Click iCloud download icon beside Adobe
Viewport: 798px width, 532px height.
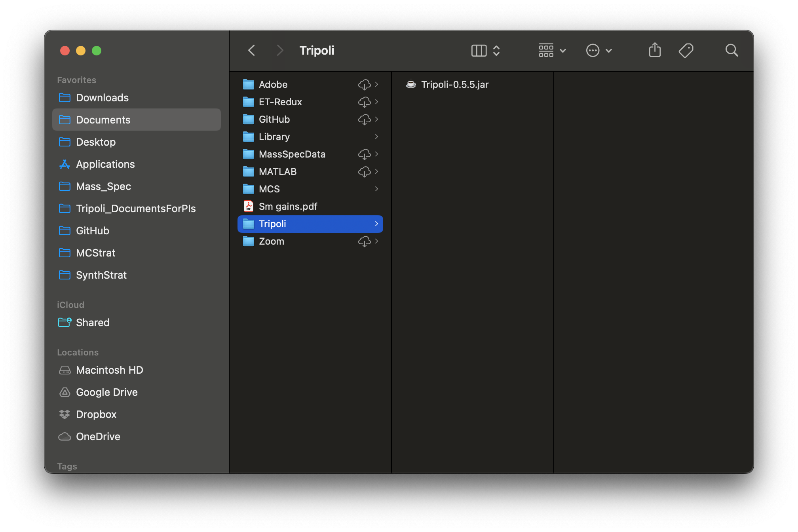[364, 84]
